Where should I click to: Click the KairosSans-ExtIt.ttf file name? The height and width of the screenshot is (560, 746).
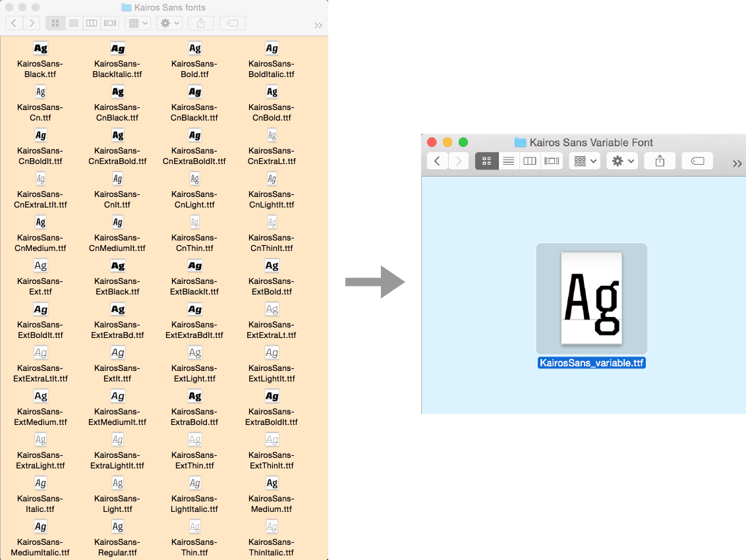pos(117,374)
